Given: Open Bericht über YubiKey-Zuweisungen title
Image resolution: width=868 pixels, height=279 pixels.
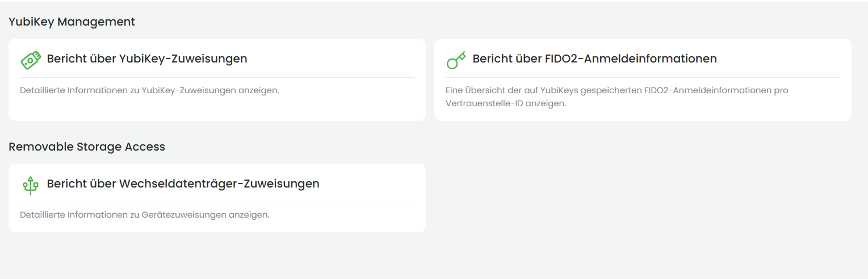Looking at the screenshot, I should tap(146, 59).
